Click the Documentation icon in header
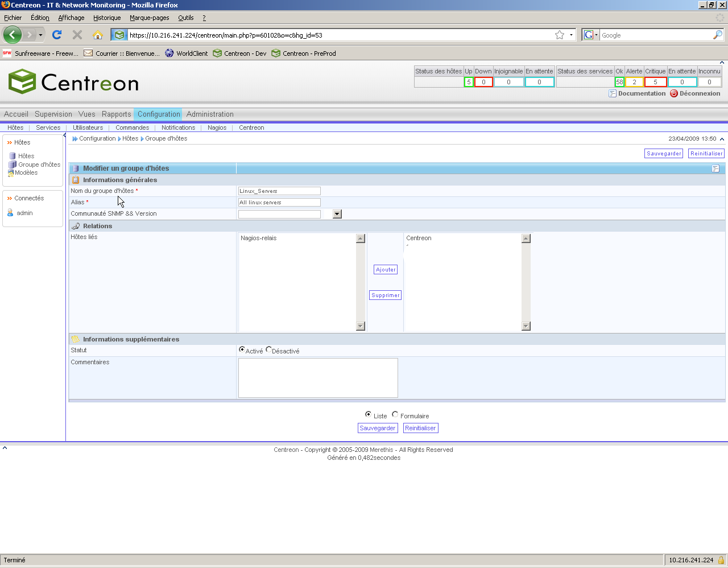The height and width of the screenshot is (568, 728). [613, 93]
